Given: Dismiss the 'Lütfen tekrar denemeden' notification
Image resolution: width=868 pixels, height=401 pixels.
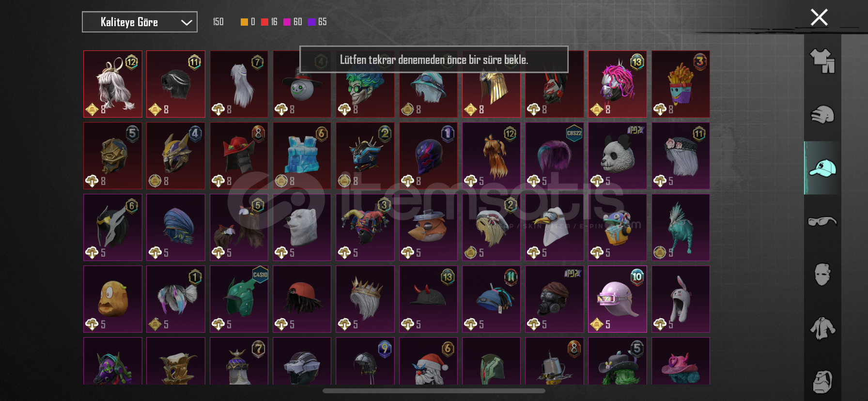Looking at the screenshot, I should (x=434, y=60).
